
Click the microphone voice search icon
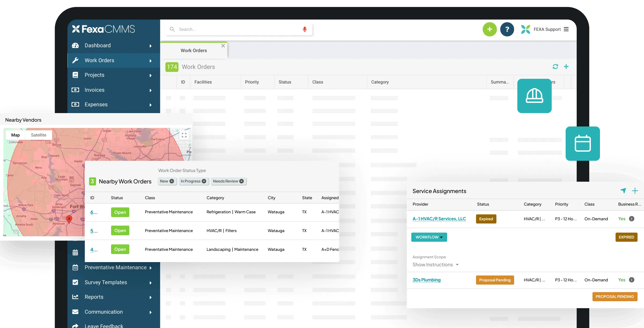[305, 29]
